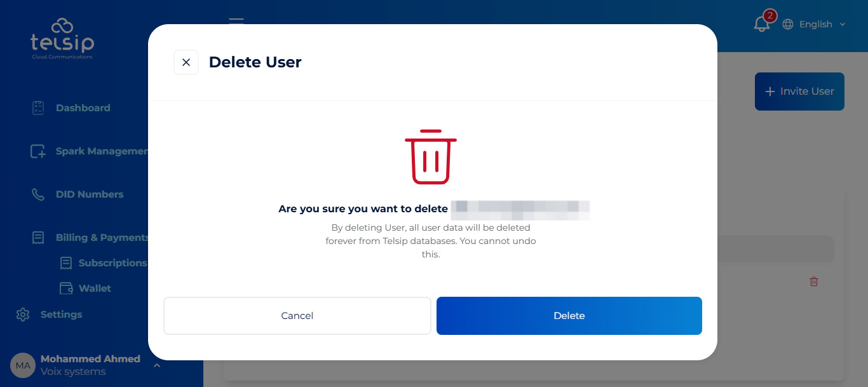Click the Billing & Payments receipt icon
Viewport: 868px width, 387px height.
tap(38, 238)
